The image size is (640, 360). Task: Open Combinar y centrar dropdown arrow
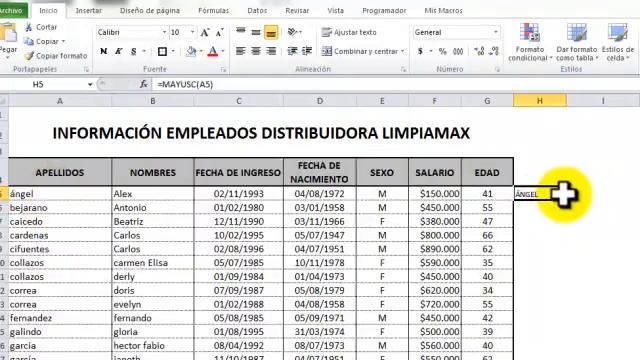tap(402, 51)
